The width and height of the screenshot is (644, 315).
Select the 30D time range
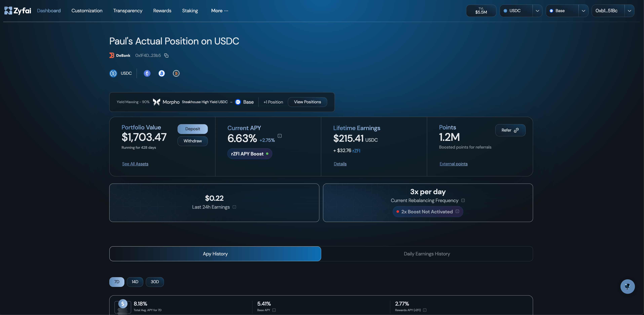point(155,282)
